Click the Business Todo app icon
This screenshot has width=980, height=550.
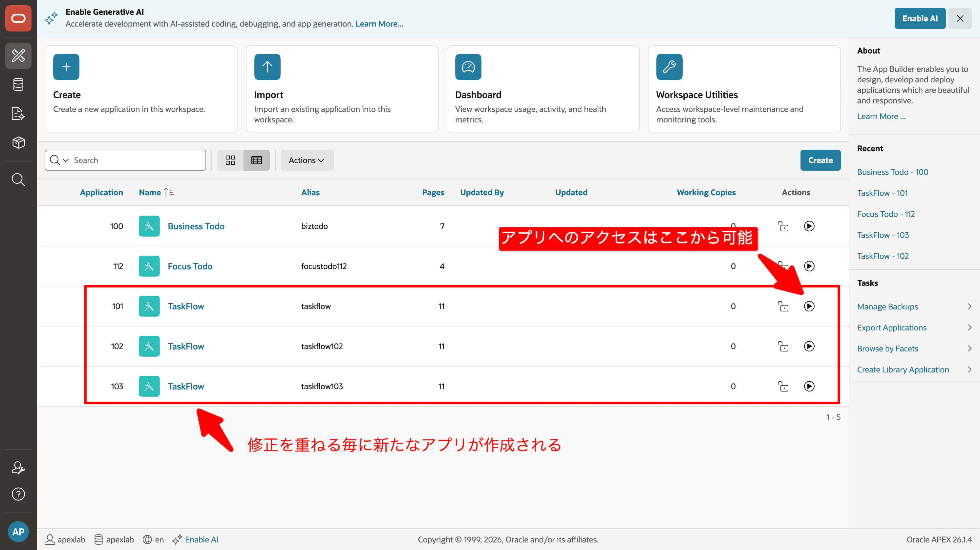tap(149, 226)
